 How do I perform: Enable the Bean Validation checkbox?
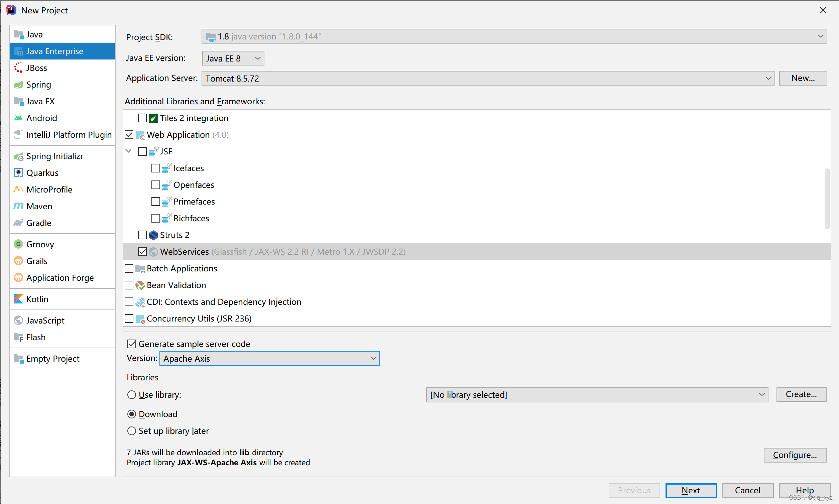[129, 285]
